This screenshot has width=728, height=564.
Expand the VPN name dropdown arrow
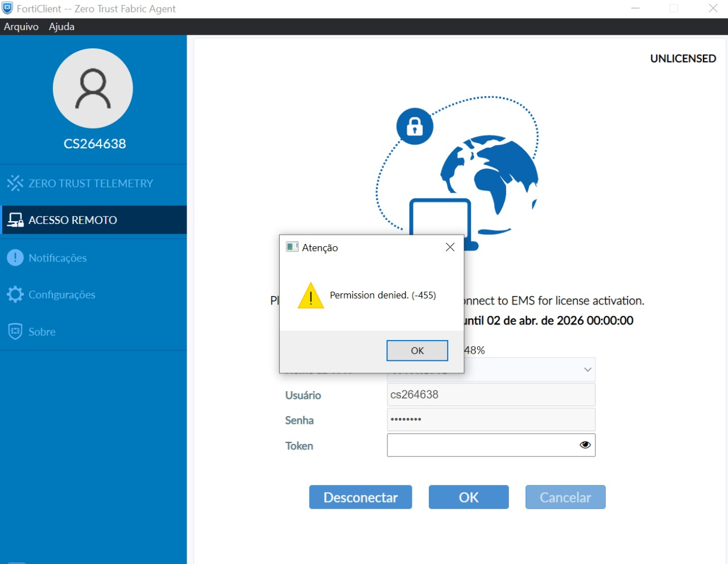click(x=588, y=370)
